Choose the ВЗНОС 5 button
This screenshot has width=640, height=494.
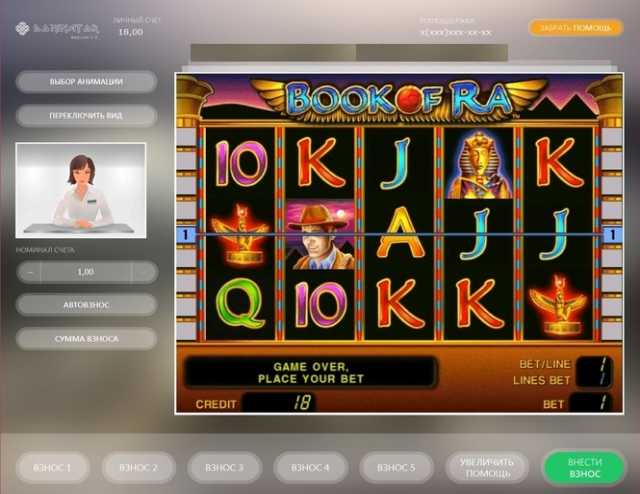(x=396, y=467)
